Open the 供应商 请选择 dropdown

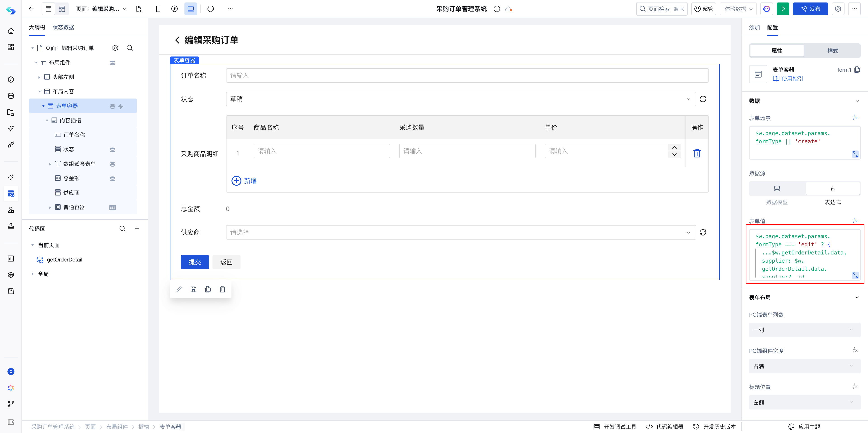[x=461, y=232]
